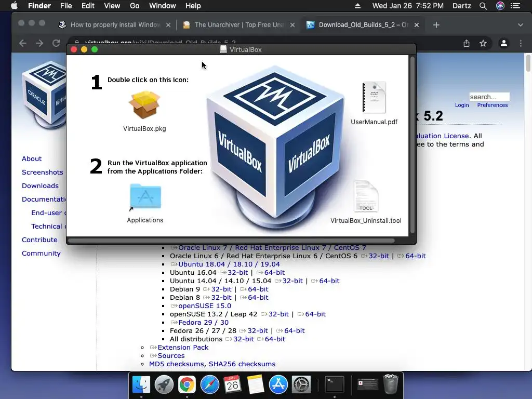Open the Sources link
Screen dimensions: 532x399
click(x=171, y=355)
